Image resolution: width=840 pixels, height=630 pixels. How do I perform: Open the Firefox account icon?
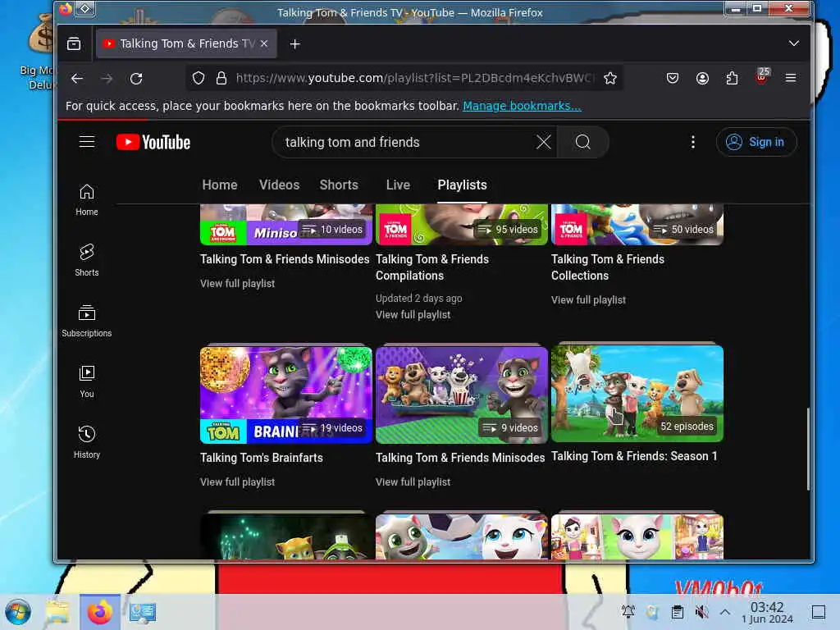[702, 78]
